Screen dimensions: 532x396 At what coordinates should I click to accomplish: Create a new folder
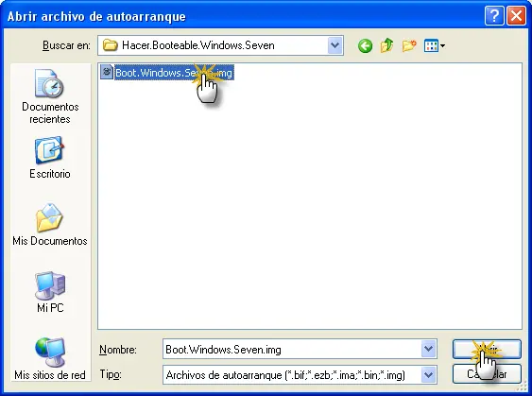tap(409, 45)
